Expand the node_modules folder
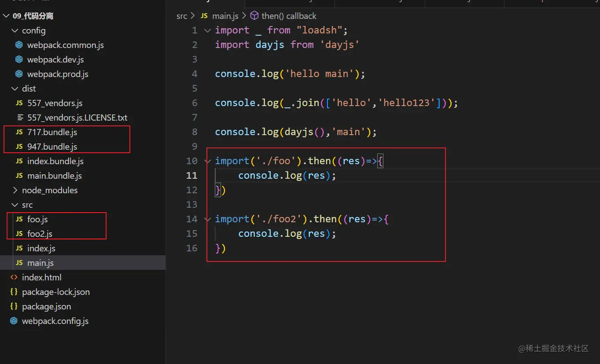 coord(15,190)
